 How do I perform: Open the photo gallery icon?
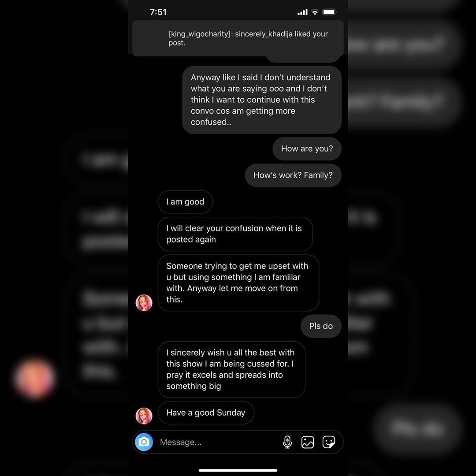(308, 442)
